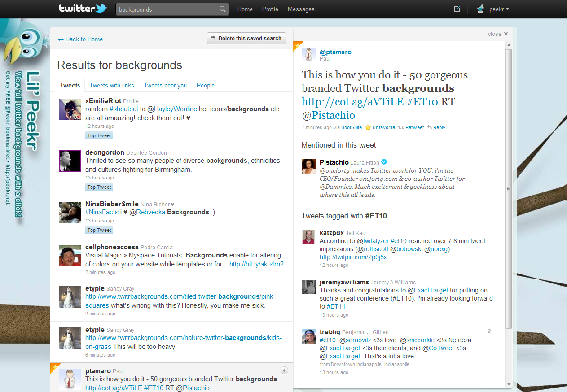Switch to Tweets with links tab
The width and height of the screenshot is (567, 392).
pyautogui.click(x=112, y=85)
